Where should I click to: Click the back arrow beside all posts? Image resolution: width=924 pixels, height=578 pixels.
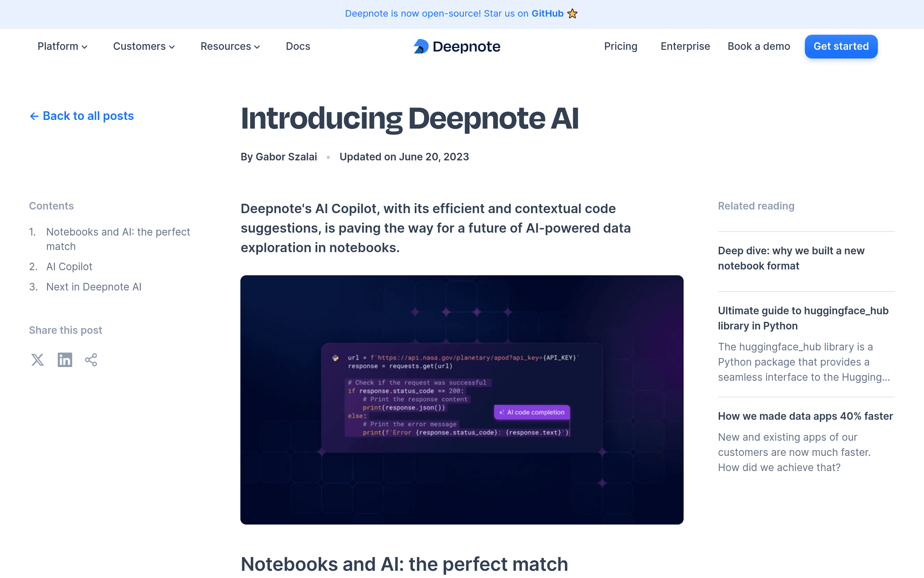[x=34, y=116]
